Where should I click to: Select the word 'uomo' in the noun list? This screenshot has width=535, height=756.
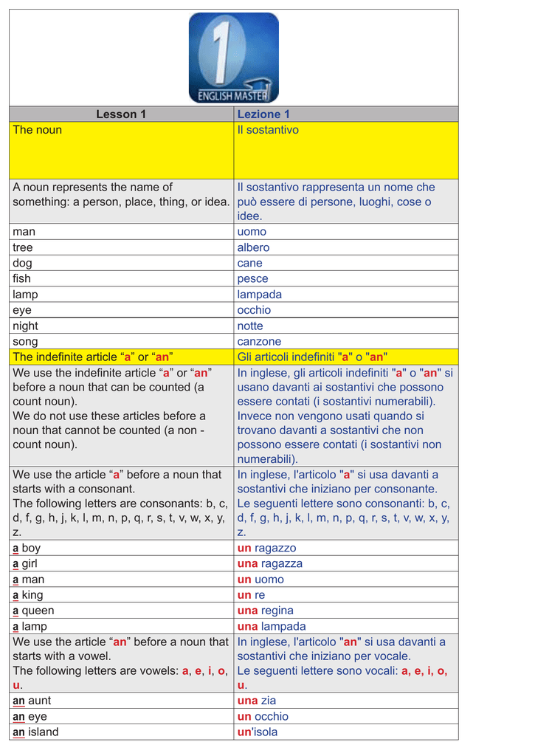[x=252, y=232]
